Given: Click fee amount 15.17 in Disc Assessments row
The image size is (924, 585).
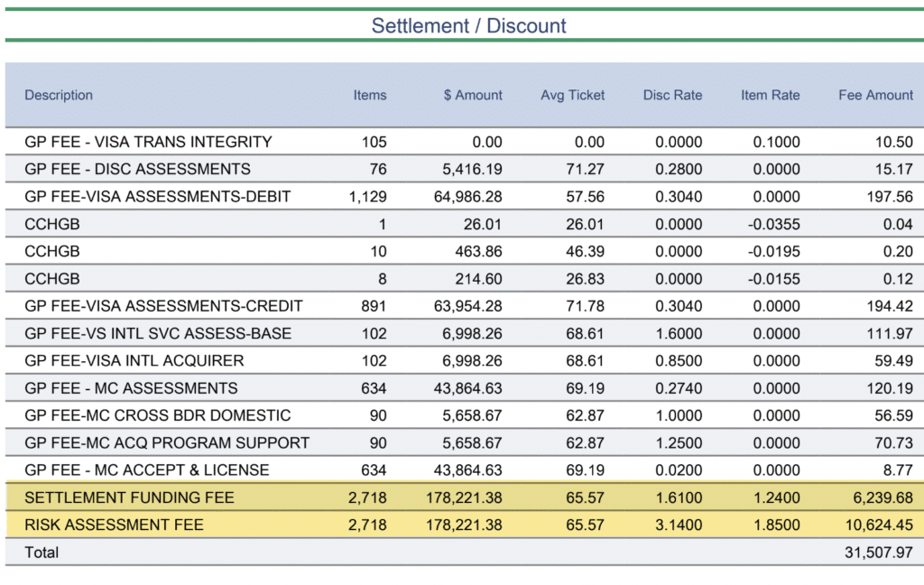Looking at the screenshot, I should click(x=894, y=169).
